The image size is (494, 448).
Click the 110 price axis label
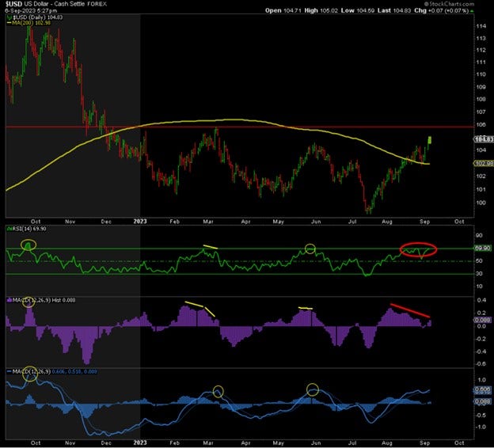click(481, 74)
